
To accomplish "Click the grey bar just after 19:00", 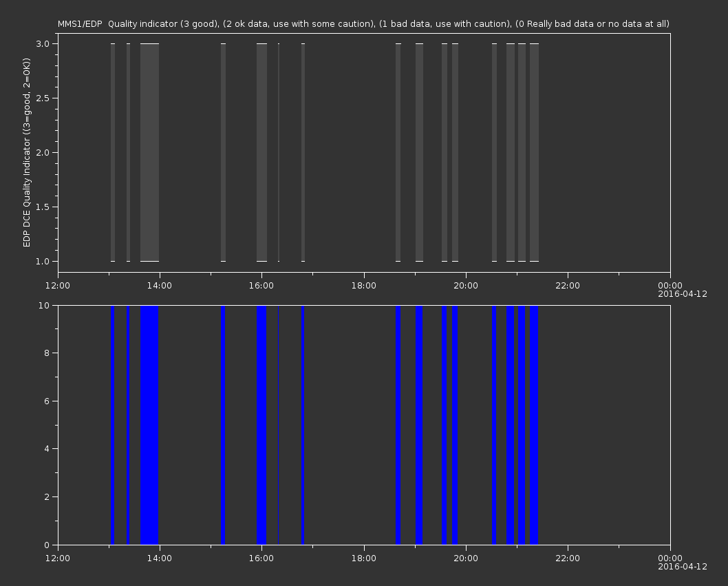I will pos(419,152).
